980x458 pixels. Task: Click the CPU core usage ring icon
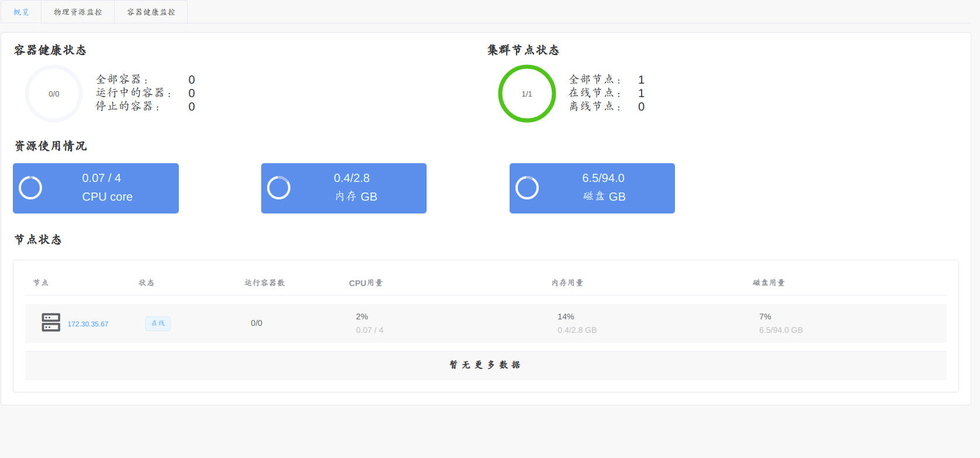pyautogui.click(x=30, y=188)
